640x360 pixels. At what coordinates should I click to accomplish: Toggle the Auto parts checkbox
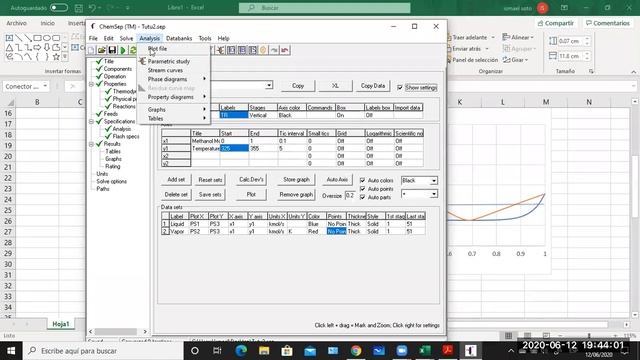[x=362, y=197]
